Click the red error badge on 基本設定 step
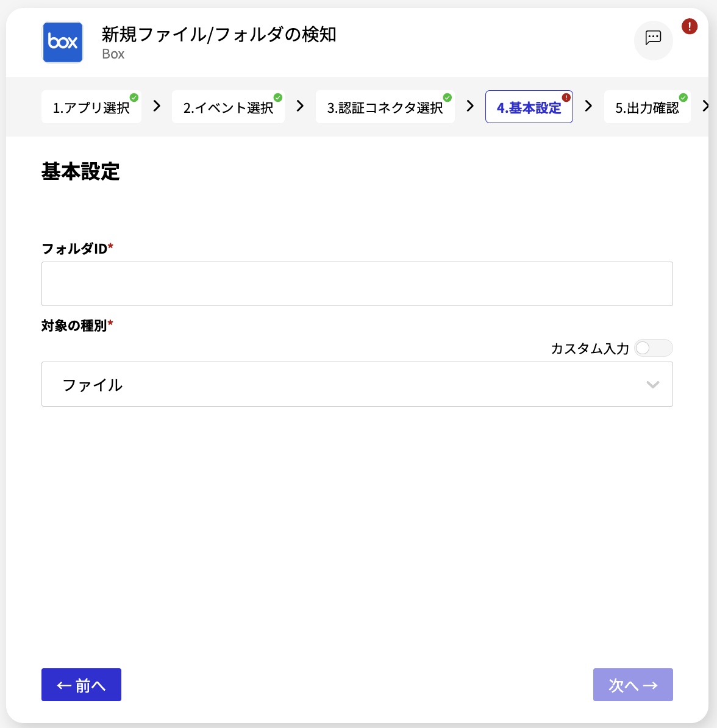717x728 pixels. 566,98
